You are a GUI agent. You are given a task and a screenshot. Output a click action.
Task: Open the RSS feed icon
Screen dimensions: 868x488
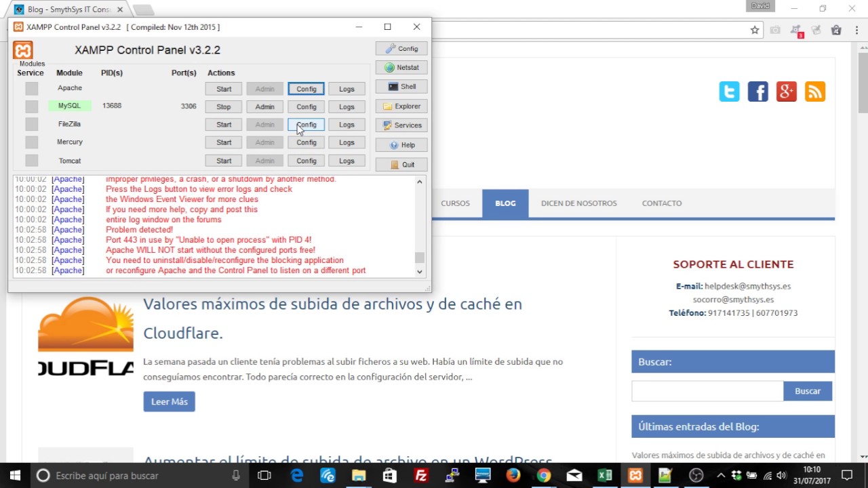click(x=814, y=91)
